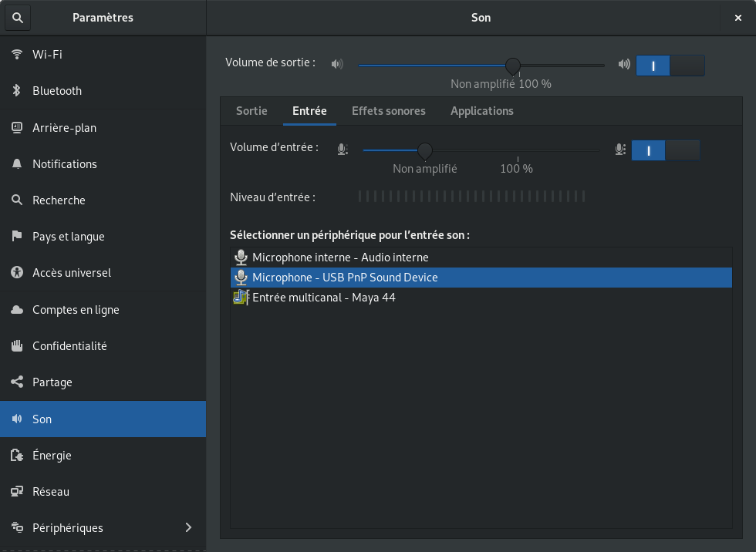
Task: Click the Wi-Fi icon in sidebar
Action: [17, 54]
